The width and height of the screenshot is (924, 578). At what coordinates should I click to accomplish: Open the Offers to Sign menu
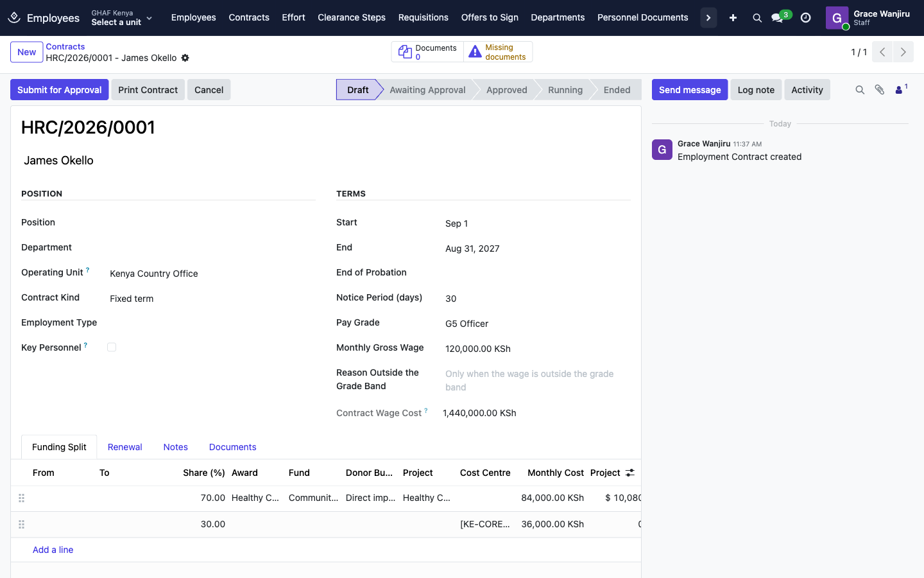(490, 18)
